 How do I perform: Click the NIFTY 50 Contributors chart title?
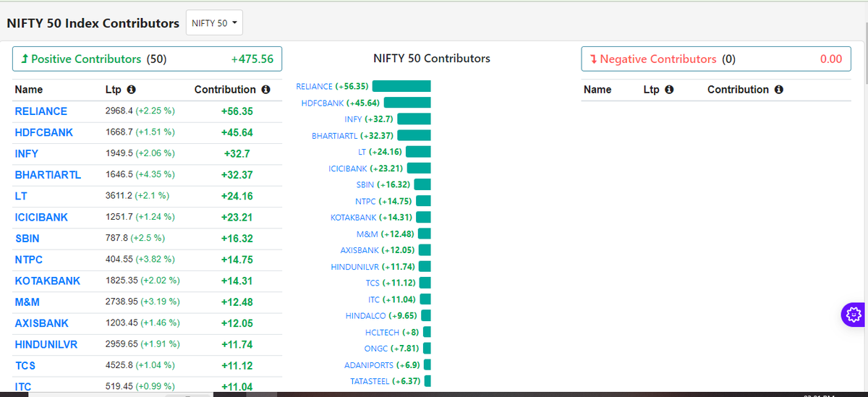[432, 59]
